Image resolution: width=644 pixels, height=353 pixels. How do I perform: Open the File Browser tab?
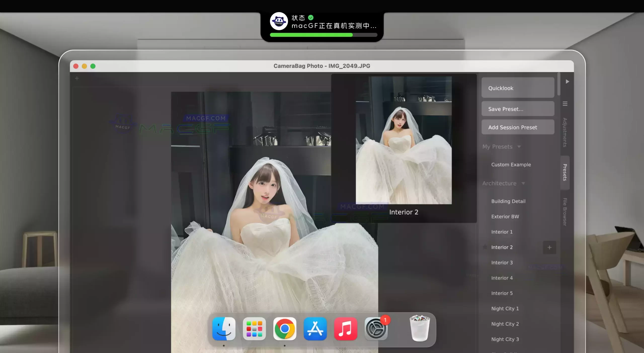click(565, 212)
